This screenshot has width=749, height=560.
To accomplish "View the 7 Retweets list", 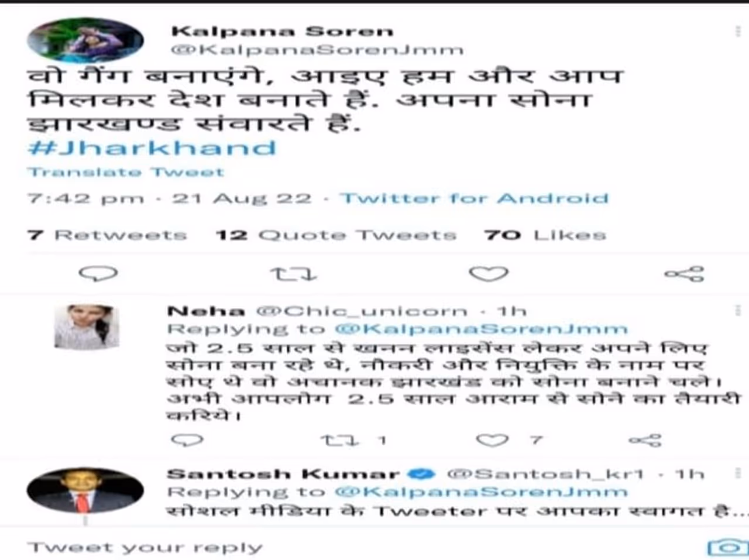I will tap(107, 235).
